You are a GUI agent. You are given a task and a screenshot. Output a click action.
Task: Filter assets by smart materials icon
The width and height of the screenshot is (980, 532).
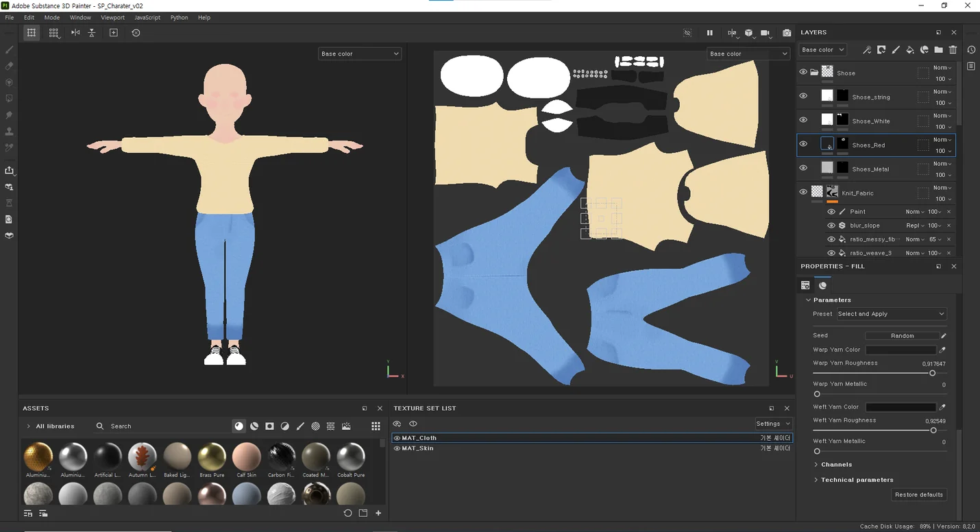click(254, 426)
